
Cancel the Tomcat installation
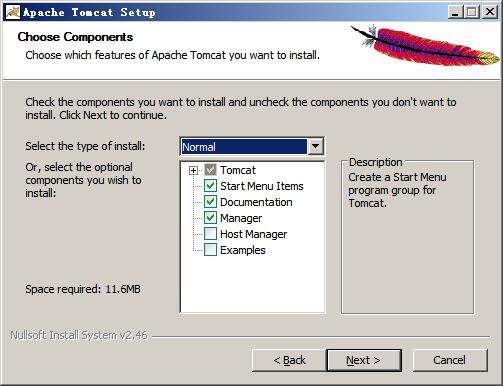(x=450, y=360)
